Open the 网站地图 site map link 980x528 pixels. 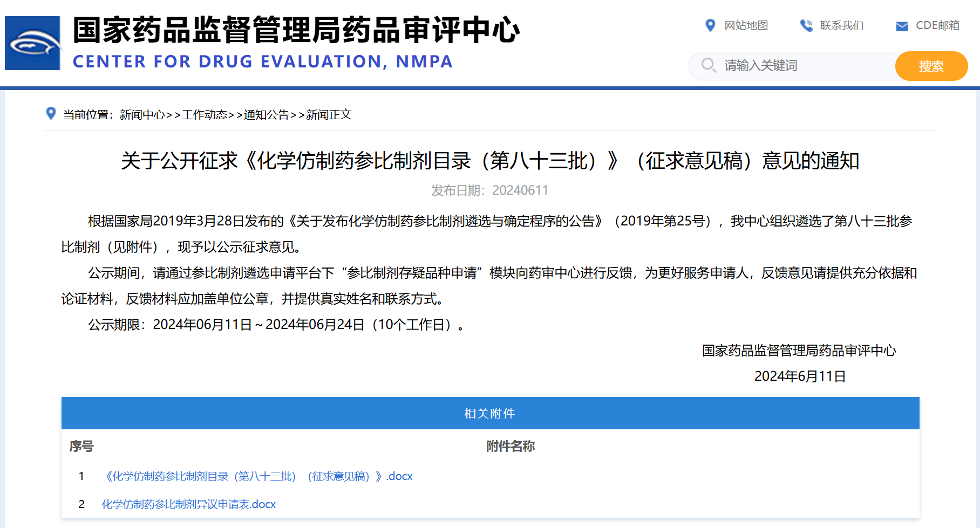tap(746, 25)
